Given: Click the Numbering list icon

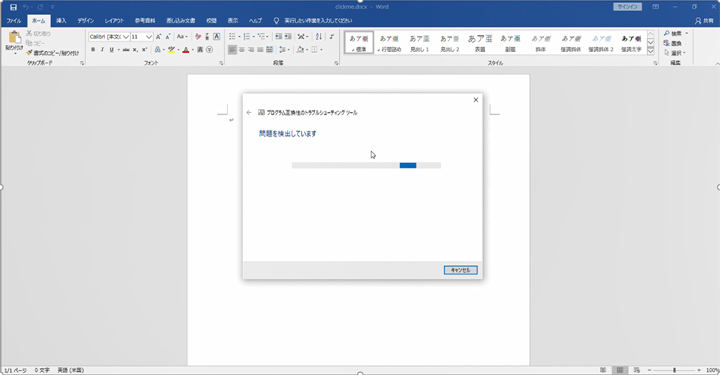Looking at the screenshot, I should point(247,36).
